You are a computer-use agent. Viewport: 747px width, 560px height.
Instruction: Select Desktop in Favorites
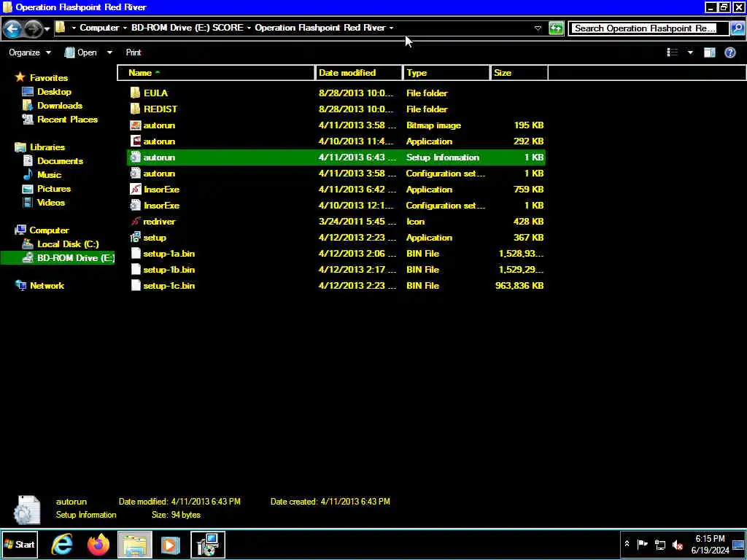click(x=54, y=91)
